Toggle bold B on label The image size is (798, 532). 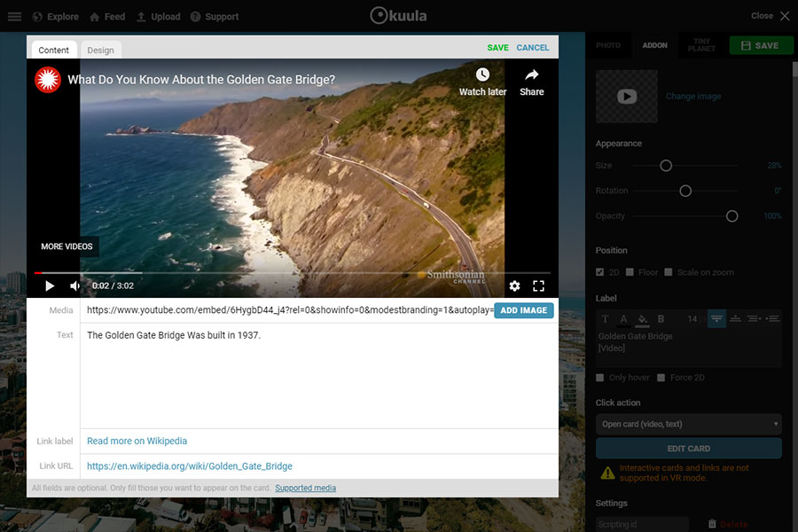click(x=661, y=319)
